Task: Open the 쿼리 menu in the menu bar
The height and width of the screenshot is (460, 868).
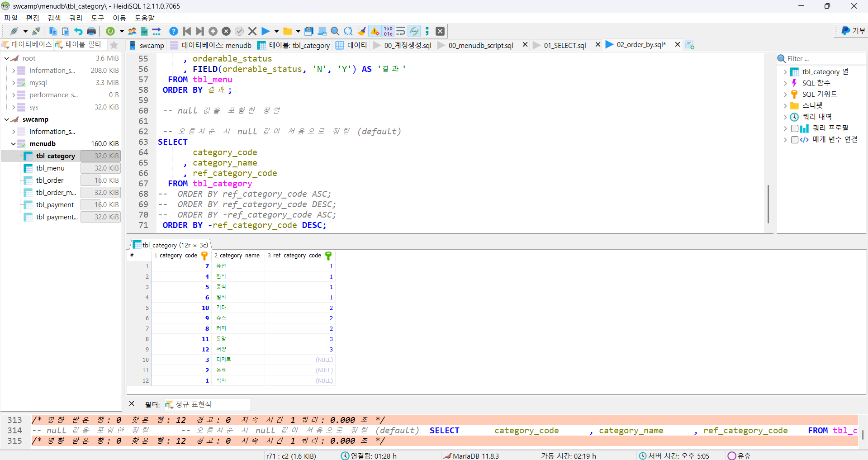Action: click(76, 18)
